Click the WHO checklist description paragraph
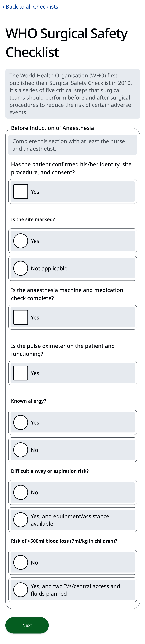145x644 pixels. tap(72, 94)
